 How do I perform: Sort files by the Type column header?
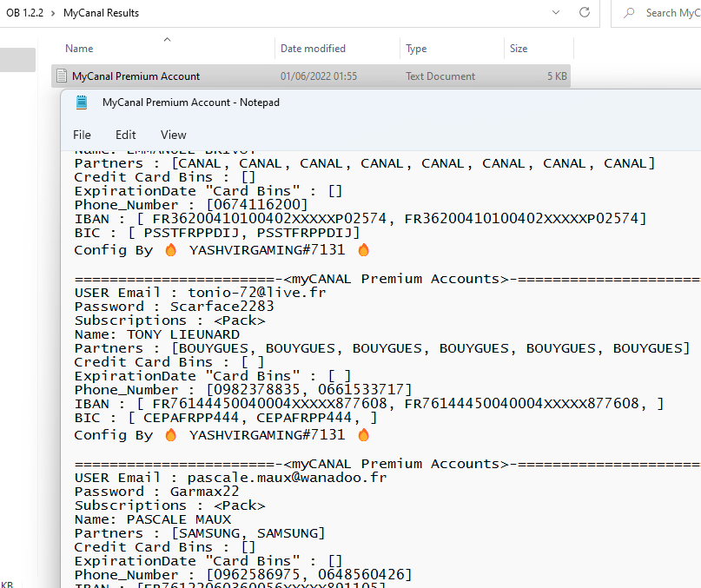click(x=416, y=49)
